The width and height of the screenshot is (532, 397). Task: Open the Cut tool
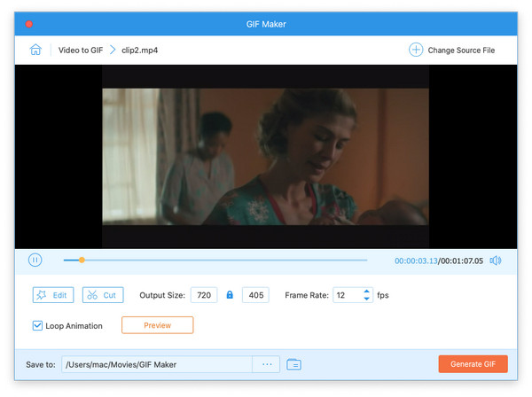(x=103, y=295)
